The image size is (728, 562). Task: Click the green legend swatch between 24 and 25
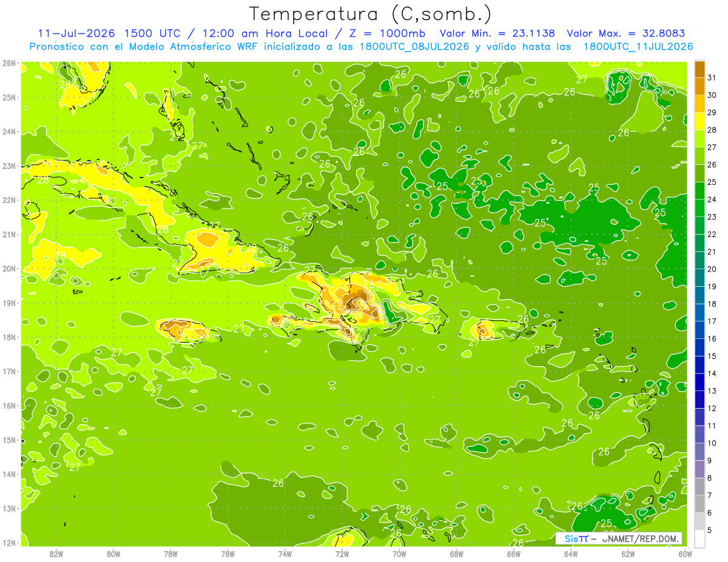click(699, 191)
